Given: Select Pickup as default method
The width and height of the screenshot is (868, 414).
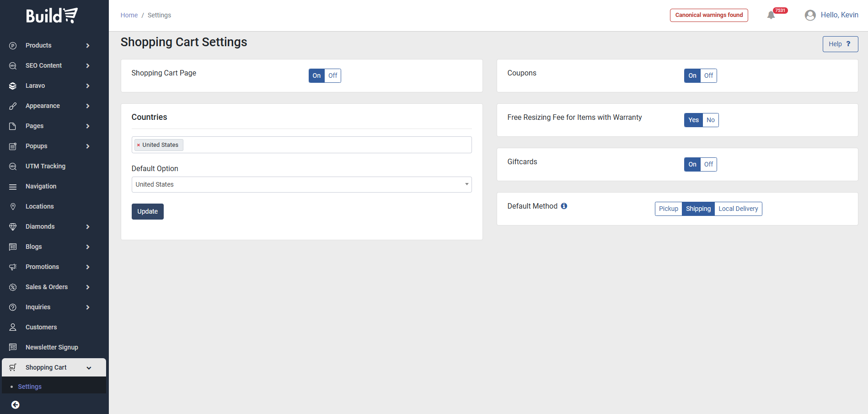Looking at the screenshot, I should point(669,209).
